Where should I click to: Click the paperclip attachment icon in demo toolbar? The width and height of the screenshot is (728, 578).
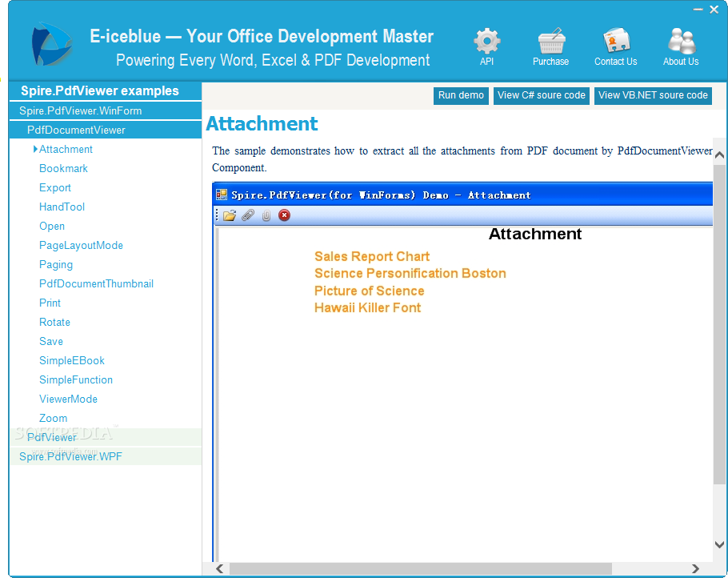248,215
